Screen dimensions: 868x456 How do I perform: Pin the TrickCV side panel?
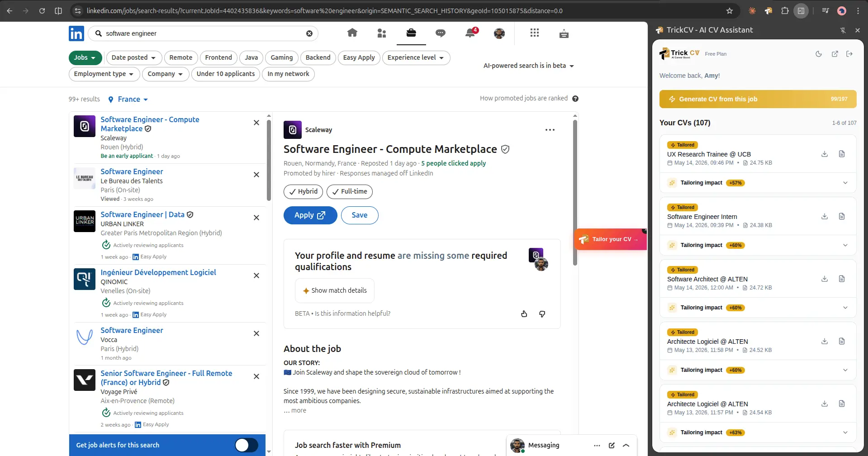[843, 30]
